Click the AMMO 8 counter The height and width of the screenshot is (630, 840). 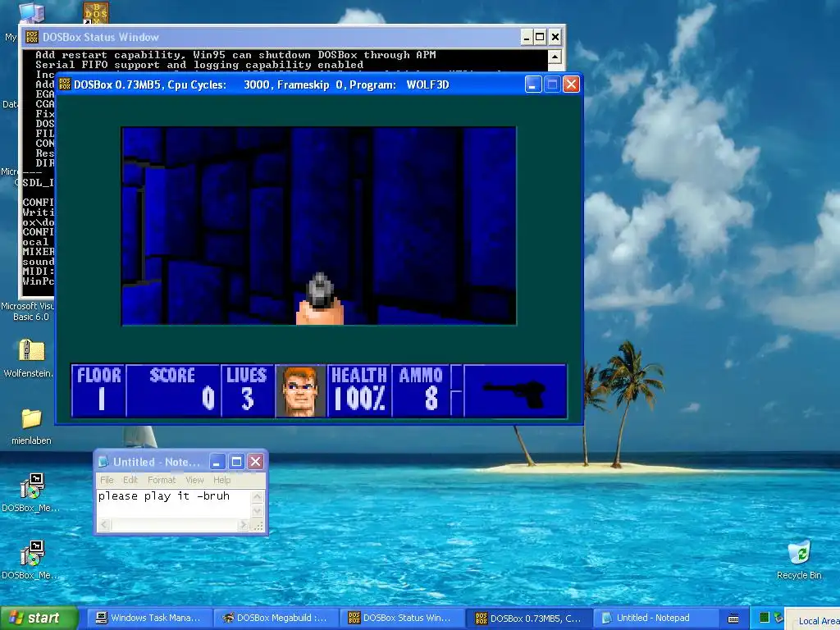tap(421, 391)
